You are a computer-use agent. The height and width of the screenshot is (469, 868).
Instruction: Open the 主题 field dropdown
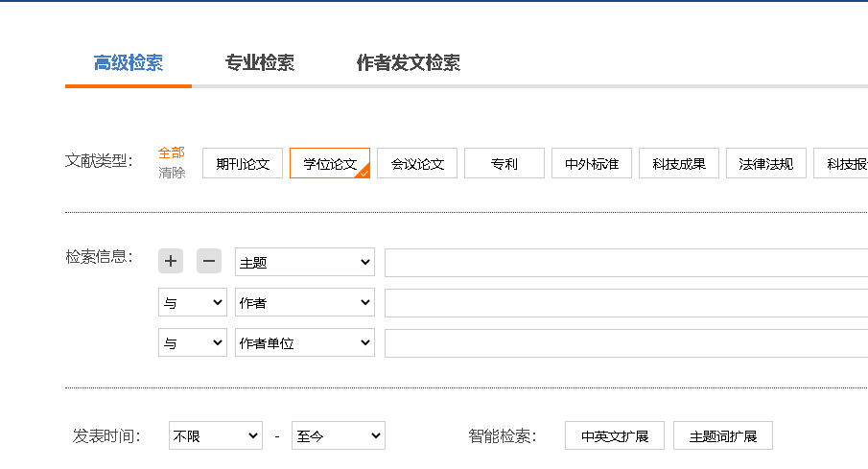305,262
